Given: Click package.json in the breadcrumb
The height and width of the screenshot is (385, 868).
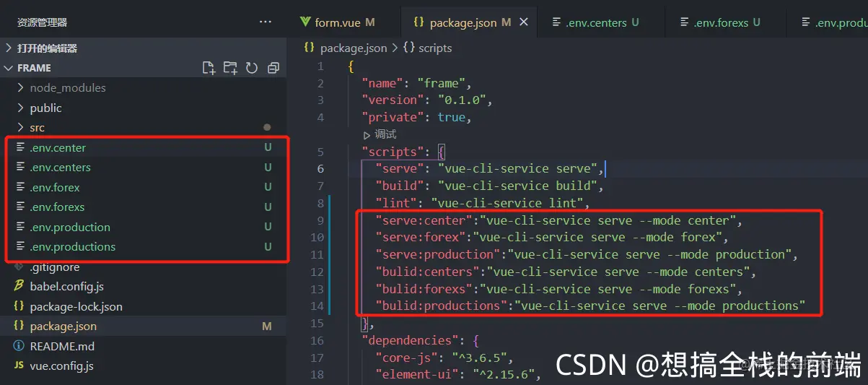Looking at the screenshot, I should [354, 48].
